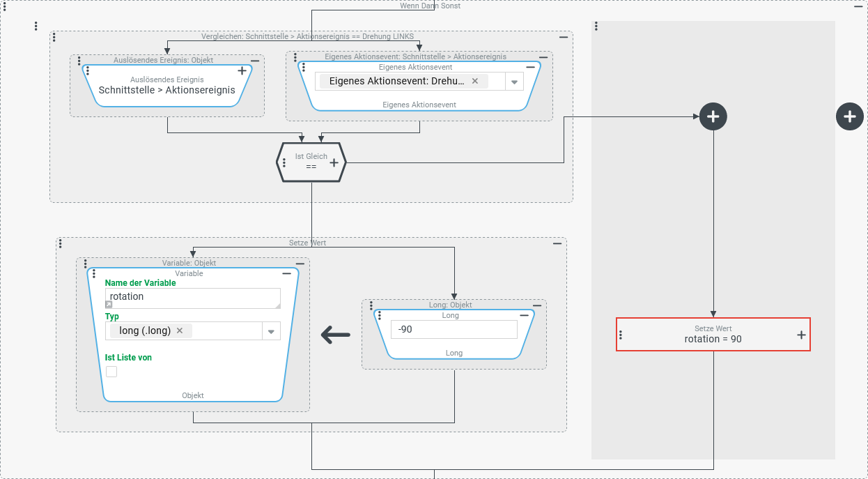Collapse the Setze Wert group
The image size is (868, 479).
pos(557,243)
